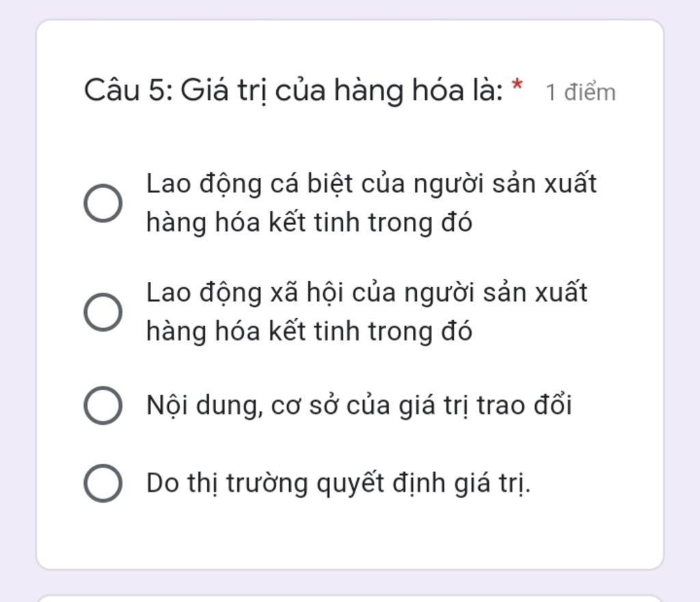Click label "Nội dung, cơ sở của giá trị trao đổi"
This screenshot has height=602, width=700.
tap(359, 405)
